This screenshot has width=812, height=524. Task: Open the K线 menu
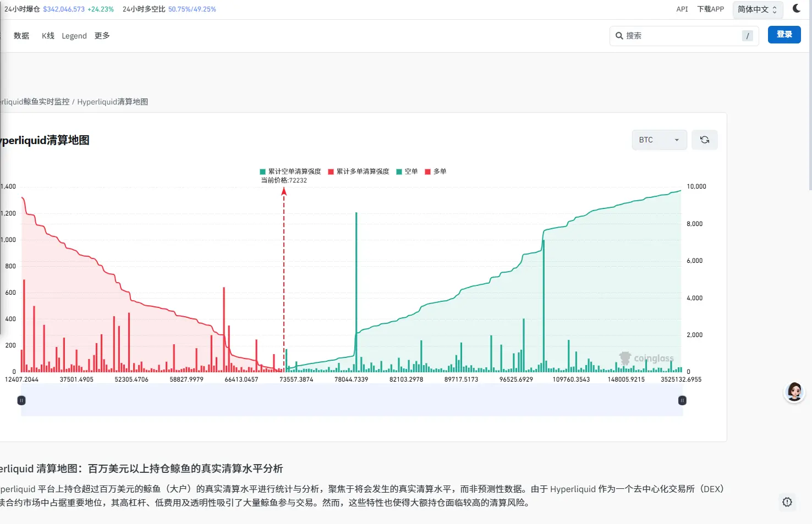pos(48,36)
